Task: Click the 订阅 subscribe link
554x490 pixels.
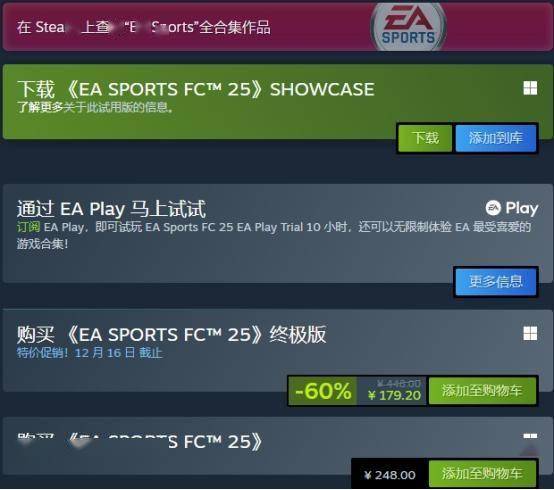Action: point(29,227)
